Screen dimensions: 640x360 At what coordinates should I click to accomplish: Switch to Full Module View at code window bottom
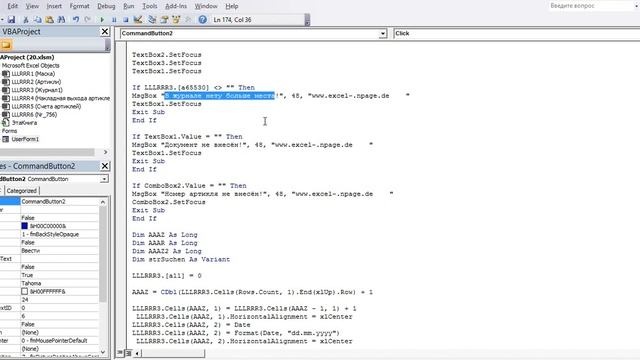click(128, 353)
